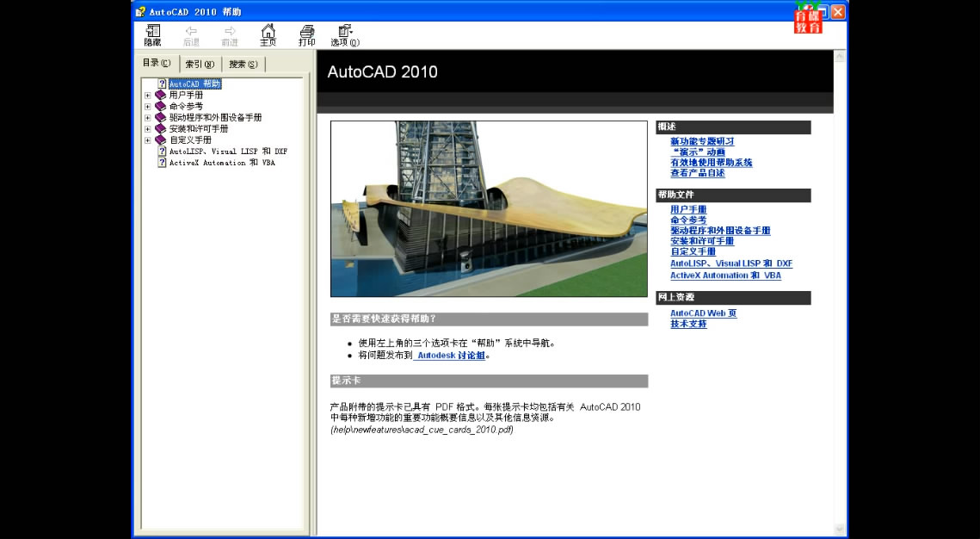Expand the 安装和许可手册 tree node
The image size is (980, 539).
point(148,129)
